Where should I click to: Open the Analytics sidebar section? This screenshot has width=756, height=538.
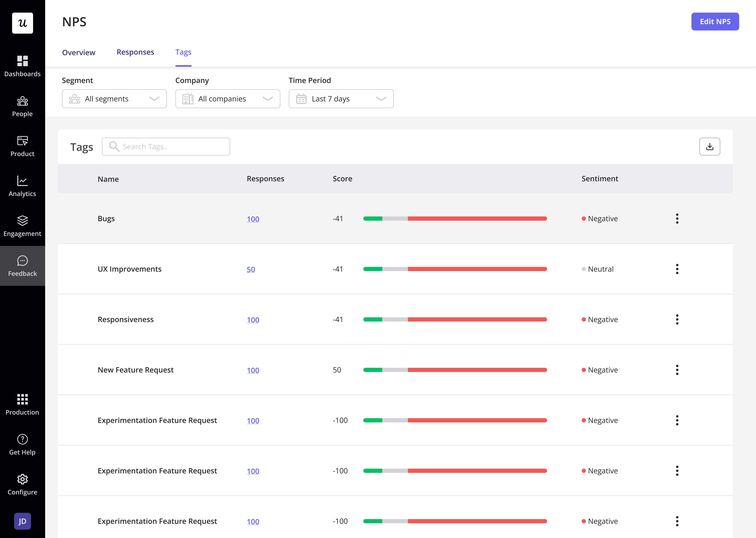pos(22,186)
